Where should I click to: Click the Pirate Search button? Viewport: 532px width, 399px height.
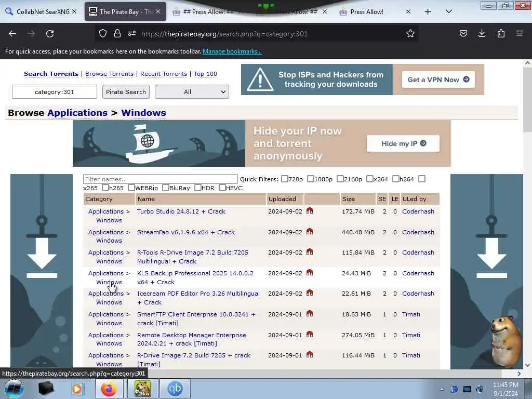[x=126, y=91]
